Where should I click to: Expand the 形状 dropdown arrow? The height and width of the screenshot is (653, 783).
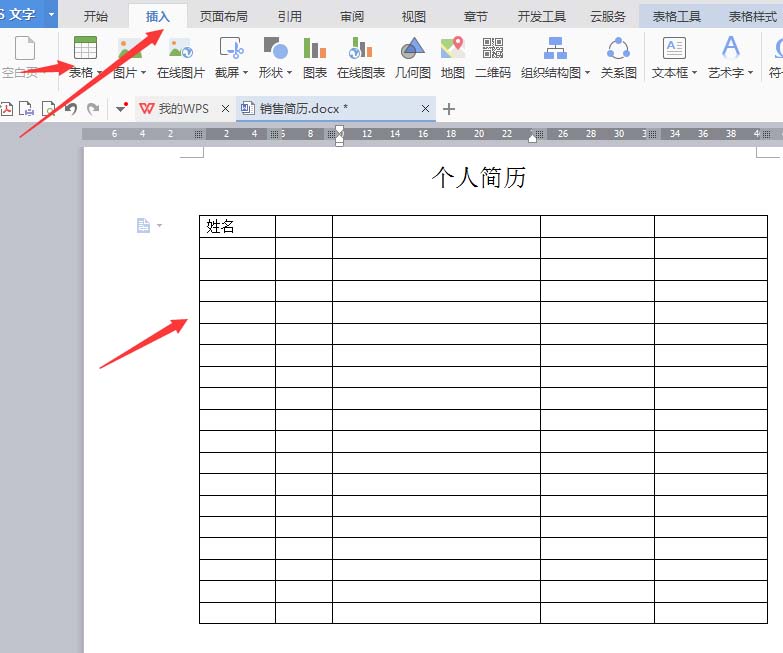pos(289,73)
